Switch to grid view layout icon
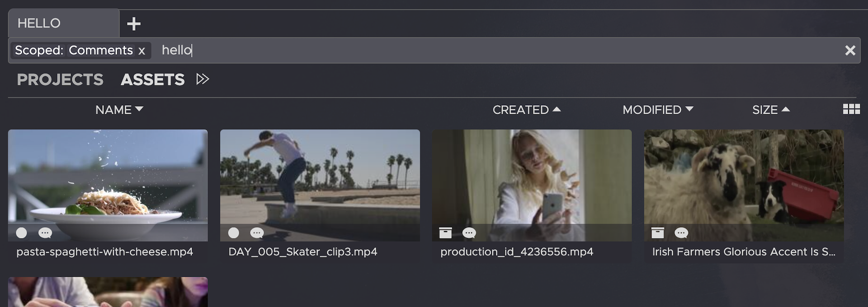 pyautogui.click(x=851, y=109)
